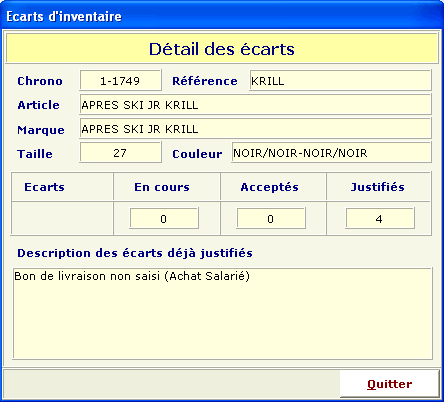Click the 'Article' label

[38, 105]
